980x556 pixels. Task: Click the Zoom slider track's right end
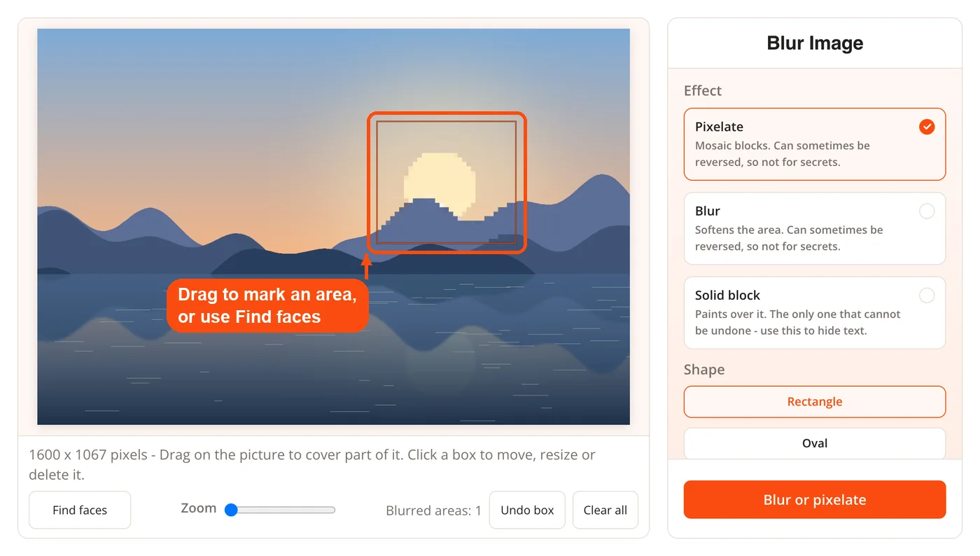332,510
